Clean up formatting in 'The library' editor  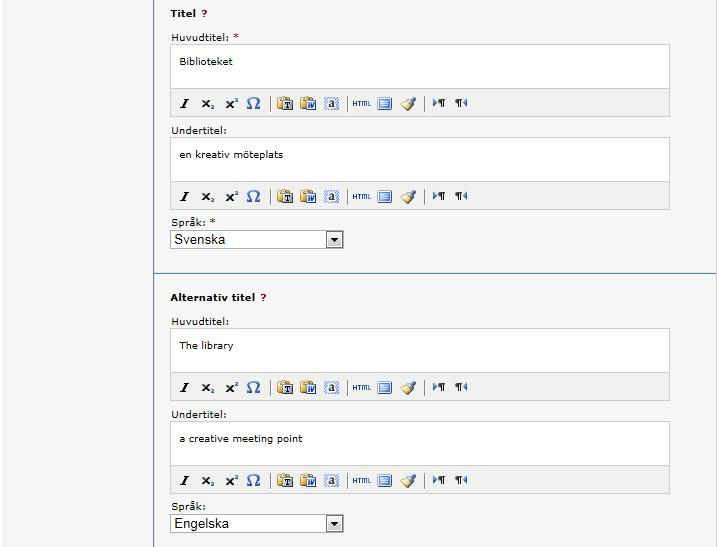tap(408, 388)
